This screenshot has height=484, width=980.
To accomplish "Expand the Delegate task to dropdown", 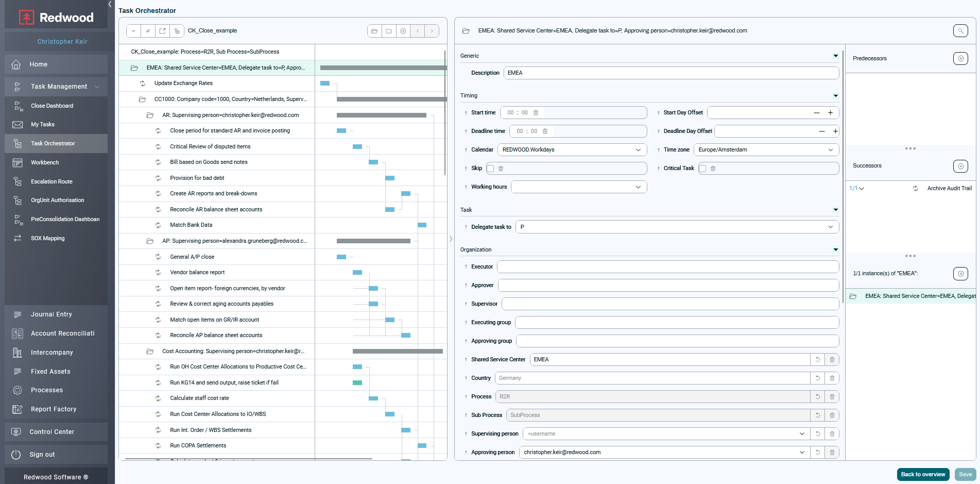I will pos(677,227).
